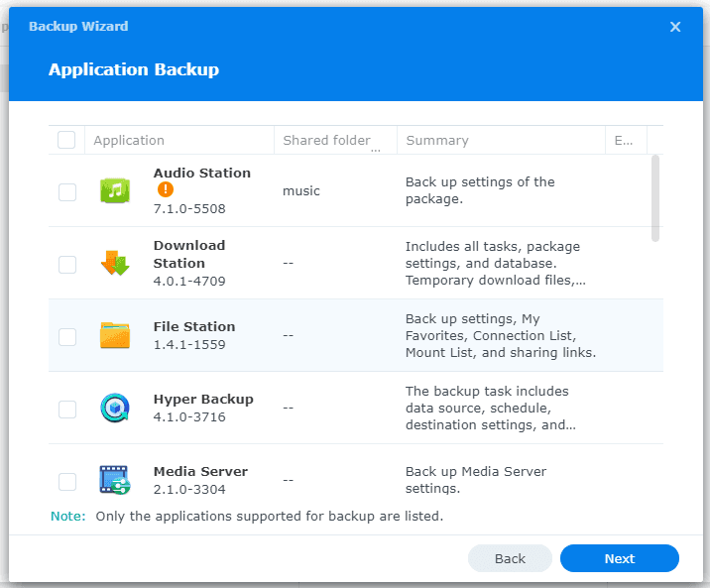Close the Backup Wizard with X icon
This screenshot has width=710, height=588.
tap(675, 27)
